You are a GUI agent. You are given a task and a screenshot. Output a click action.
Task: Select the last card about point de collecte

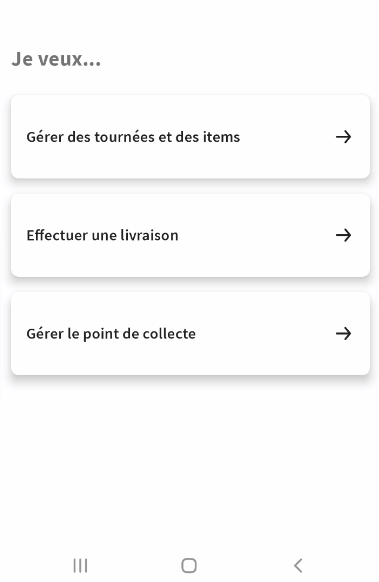tap(190, 334)
